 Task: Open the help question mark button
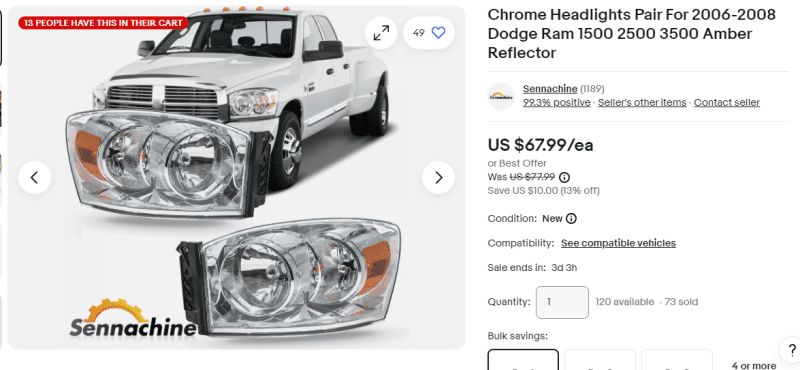(792, 351)
